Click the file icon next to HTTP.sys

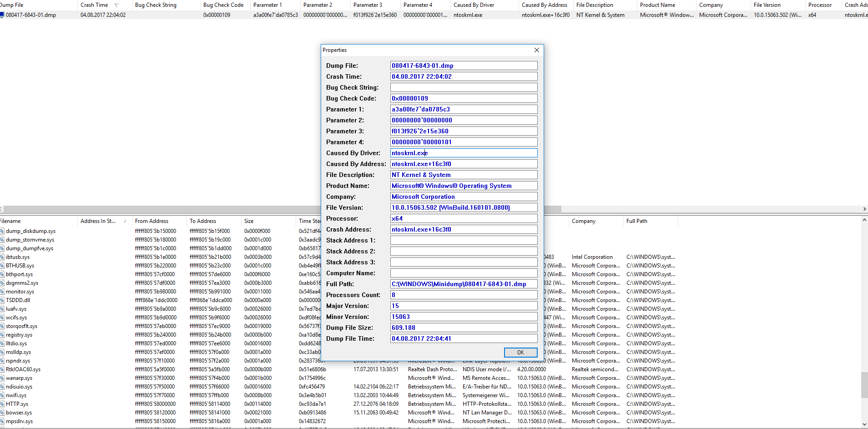tap(2, 404)
